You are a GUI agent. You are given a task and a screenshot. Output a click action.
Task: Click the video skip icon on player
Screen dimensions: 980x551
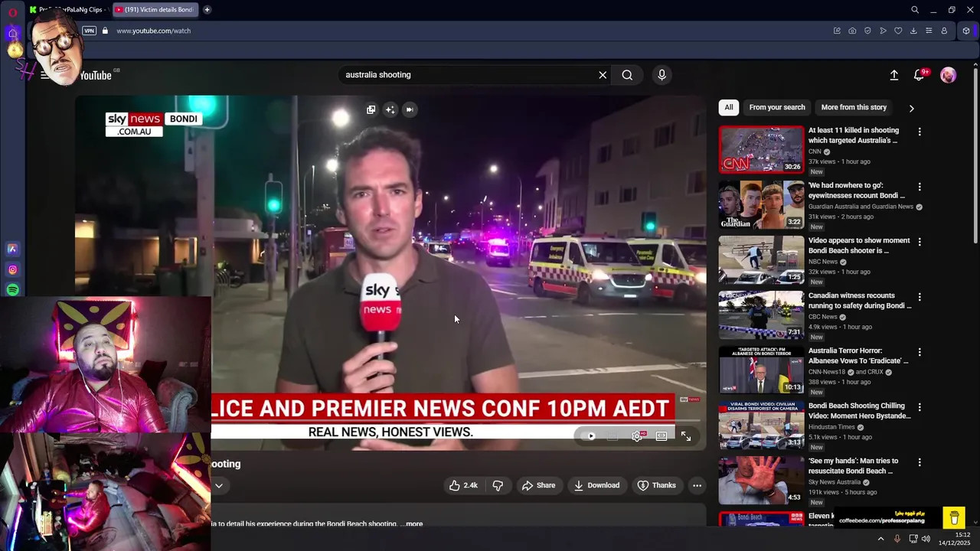(x=410, y=109)
